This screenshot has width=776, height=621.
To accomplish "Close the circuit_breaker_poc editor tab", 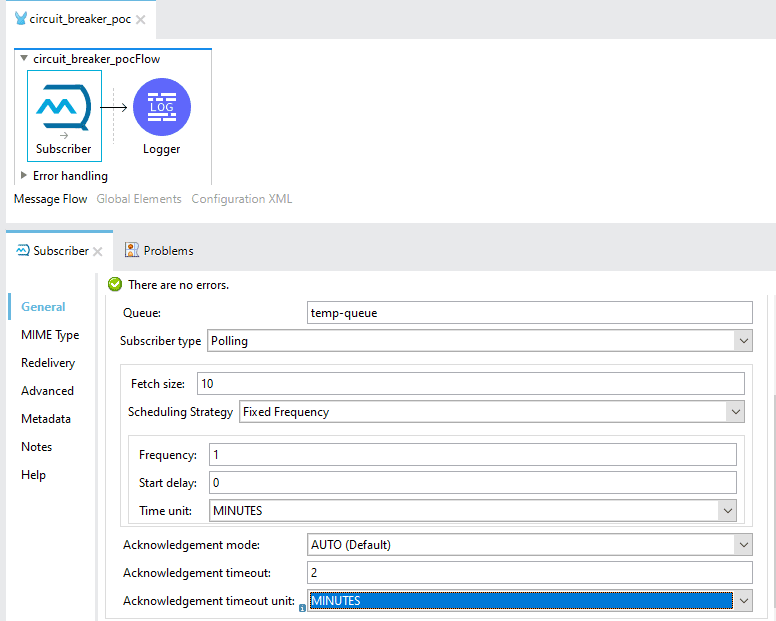I will (141, 19).
